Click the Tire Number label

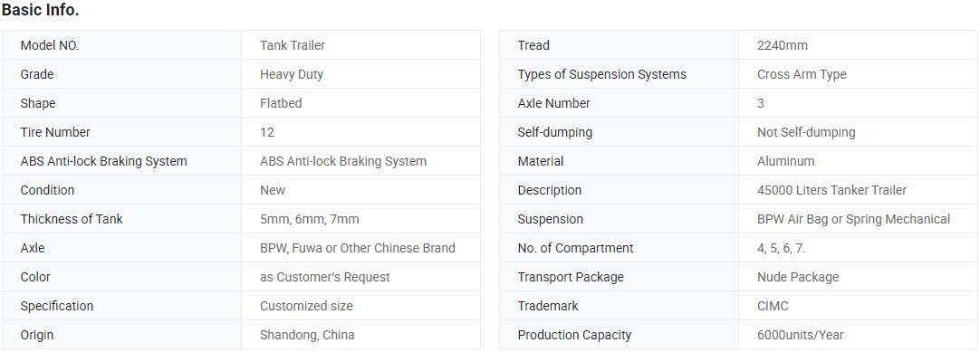[55, 132]
